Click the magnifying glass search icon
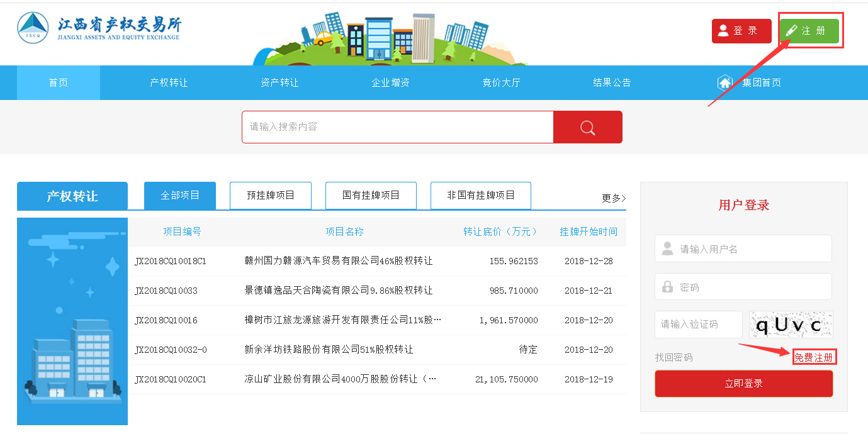The width and height of the screenshot is (868, 434). (587, 126)
